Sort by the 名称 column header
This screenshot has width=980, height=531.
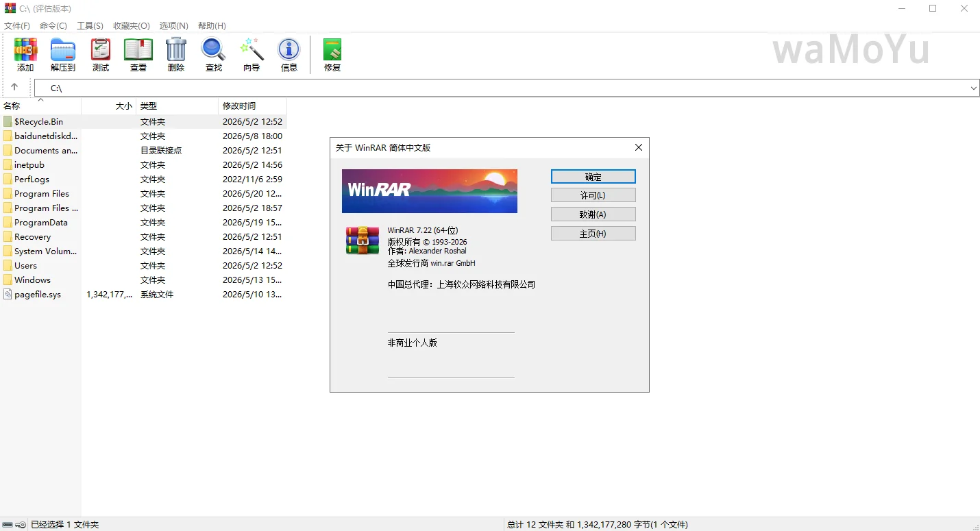pyautogui.click(x=40, y=106)
